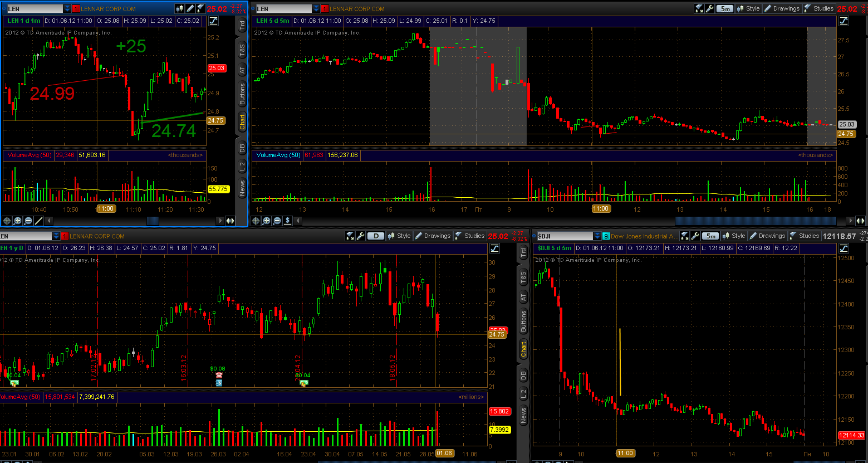Click expand time axis arrows icon under LEN 1m chart

[x=231, y=221]
